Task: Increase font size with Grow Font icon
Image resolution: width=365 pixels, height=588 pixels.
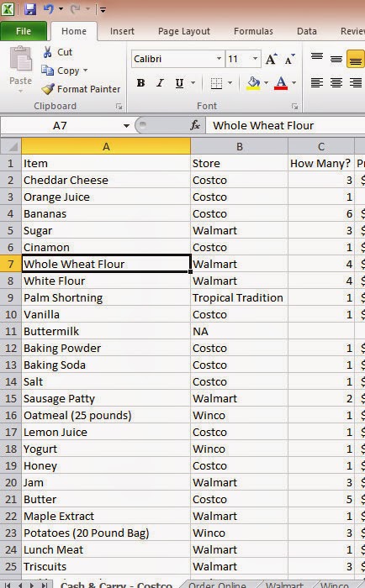Action: coord(271,59)
